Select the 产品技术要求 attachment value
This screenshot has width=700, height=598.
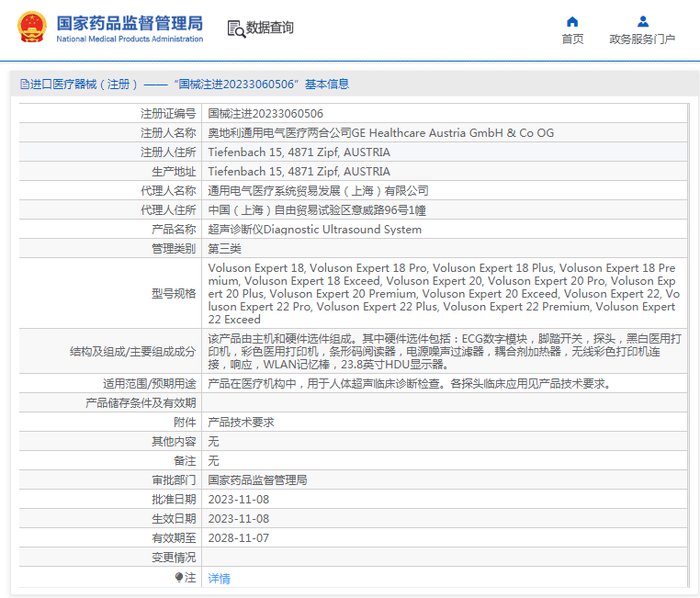pos(241,422)
